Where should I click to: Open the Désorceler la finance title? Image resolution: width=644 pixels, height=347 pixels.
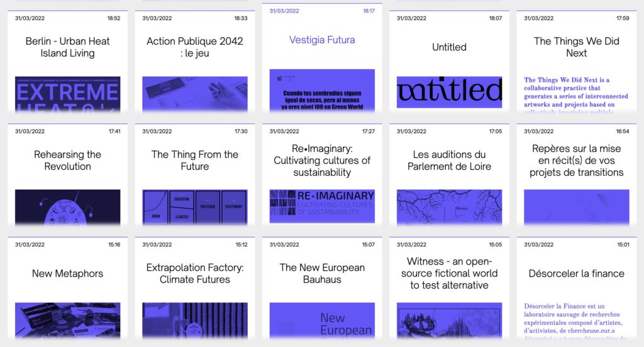point(576,273)
